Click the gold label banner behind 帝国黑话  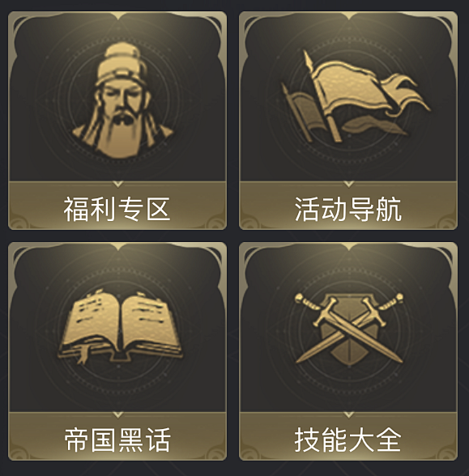117,436
